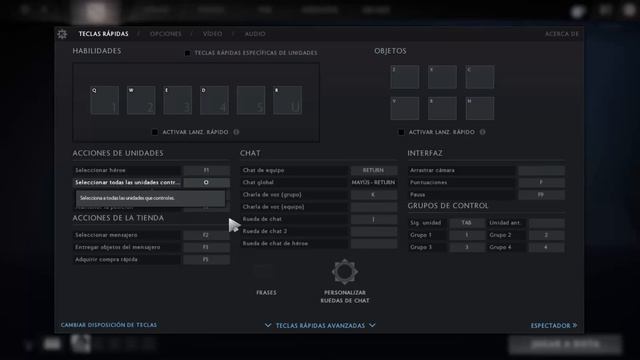The height and width of the screenshot is (360, 640).
Task: Click the Seleccionar mensajero label
Action: [x=106, y=235]
